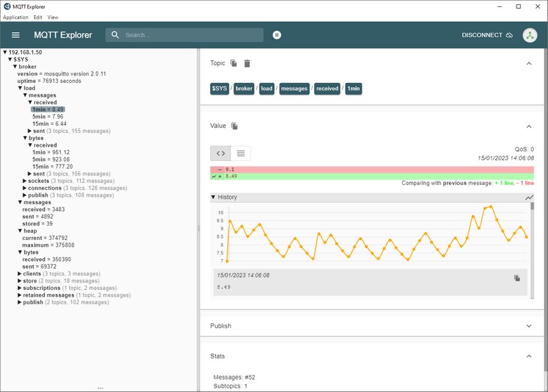Open the Edit menu

tap(38, 17)
